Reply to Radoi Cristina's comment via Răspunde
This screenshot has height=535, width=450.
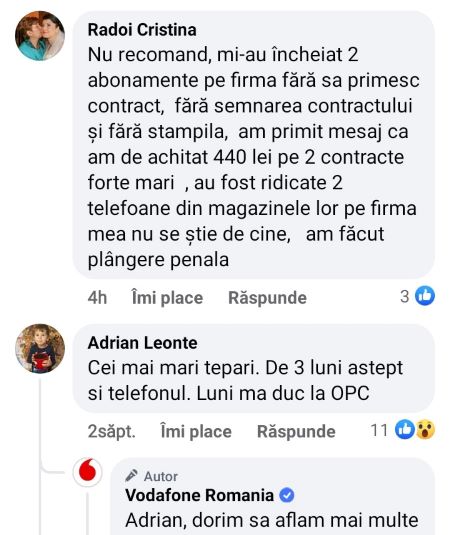click(x=267, y=298)
